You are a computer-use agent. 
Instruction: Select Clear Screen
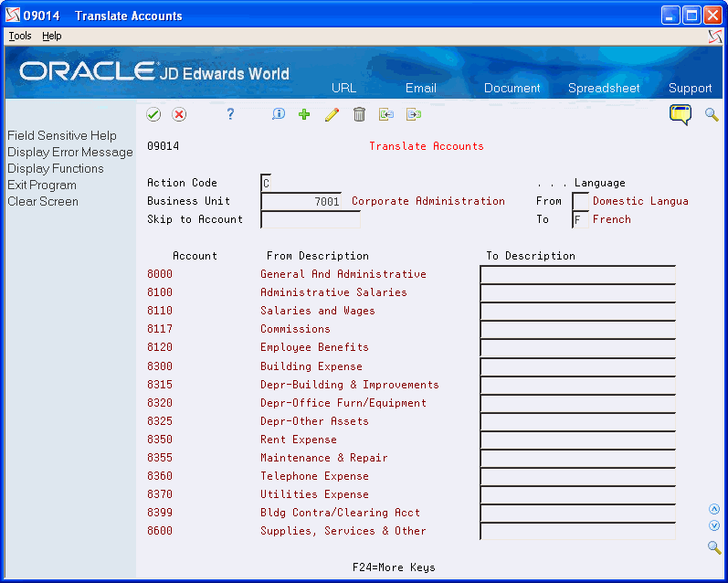(43, 201)
